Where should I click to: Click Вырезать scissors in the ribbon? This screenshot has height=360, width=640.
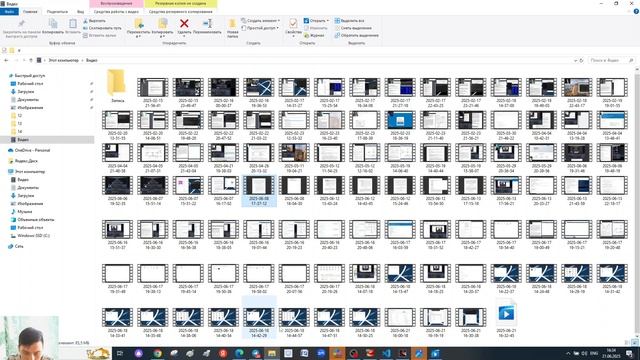coord(95,21)
